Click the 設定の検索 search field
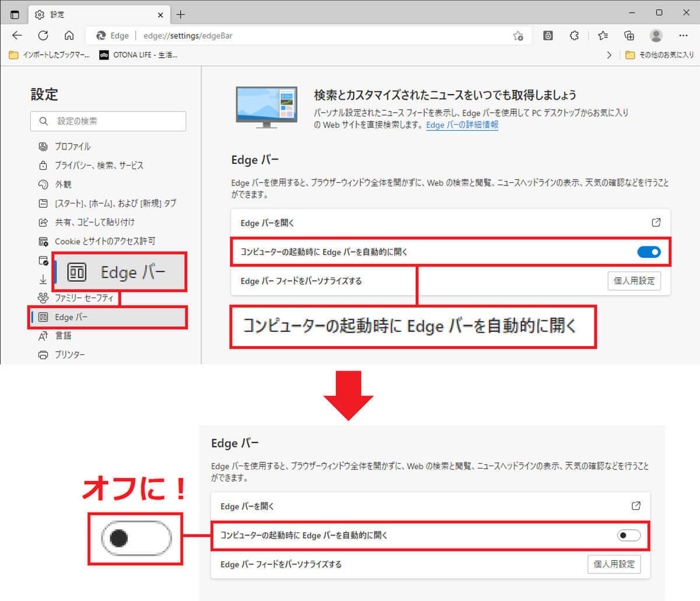700x601 pixels. coord(108,121)
